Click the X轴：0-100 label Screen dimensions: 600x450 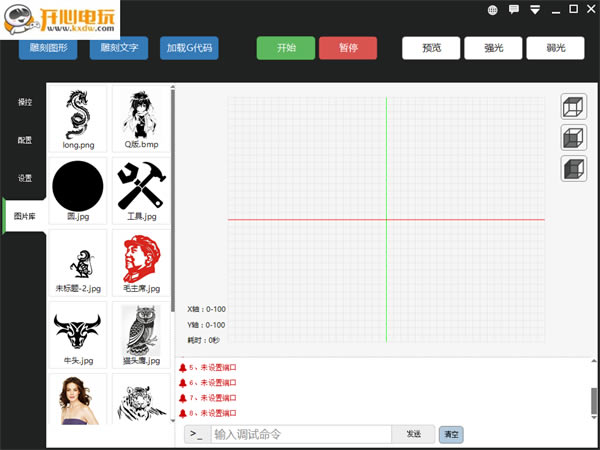206,309
